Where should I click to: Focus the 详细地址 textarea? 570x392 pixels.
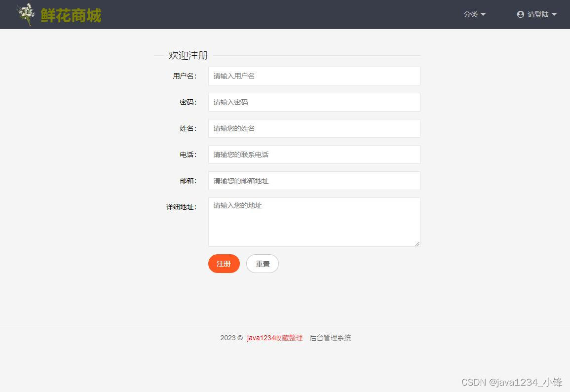(x=314, y=222)
